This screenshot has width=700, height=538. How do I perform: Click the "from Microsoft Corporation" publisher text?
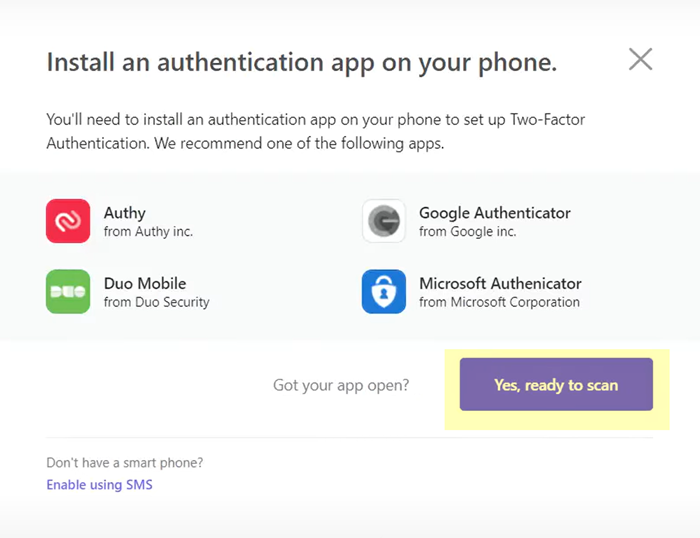(x=499, y=301)
